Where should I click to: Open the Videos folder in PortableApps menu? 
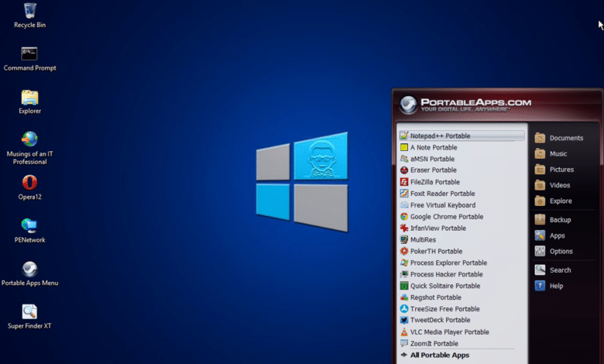552,185
